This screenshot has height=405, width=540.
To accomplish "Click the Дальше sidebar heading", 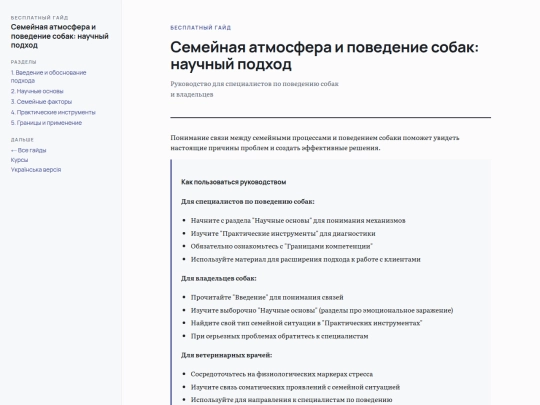I will (22, 140).
